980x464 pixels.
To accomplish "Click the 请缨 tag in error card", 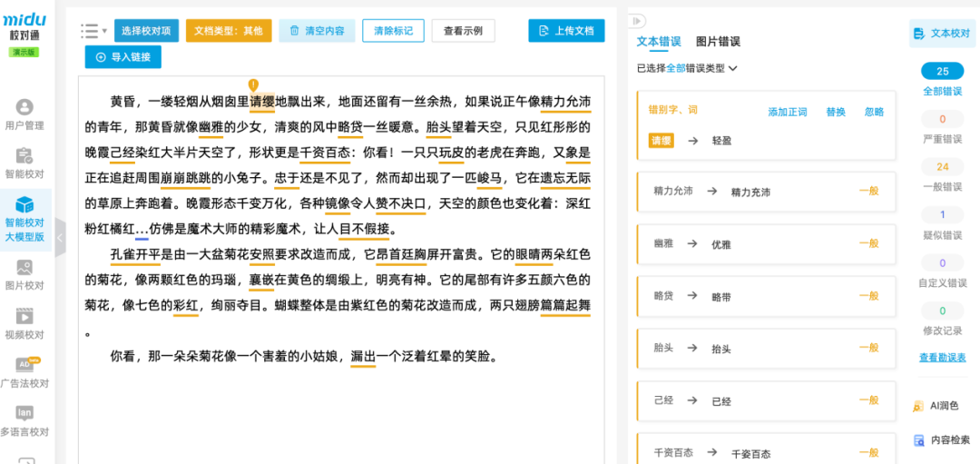I will pos(661,141).
